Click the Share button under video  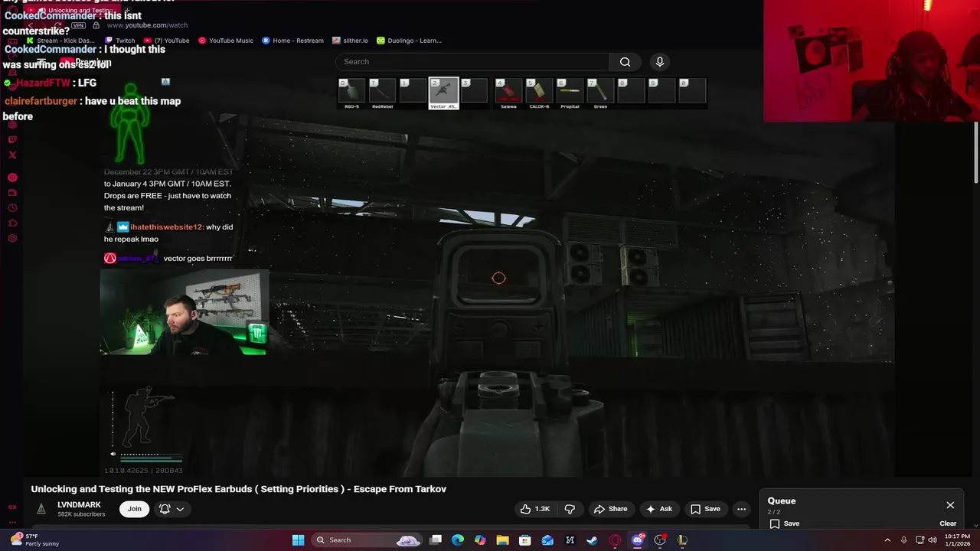610,509
